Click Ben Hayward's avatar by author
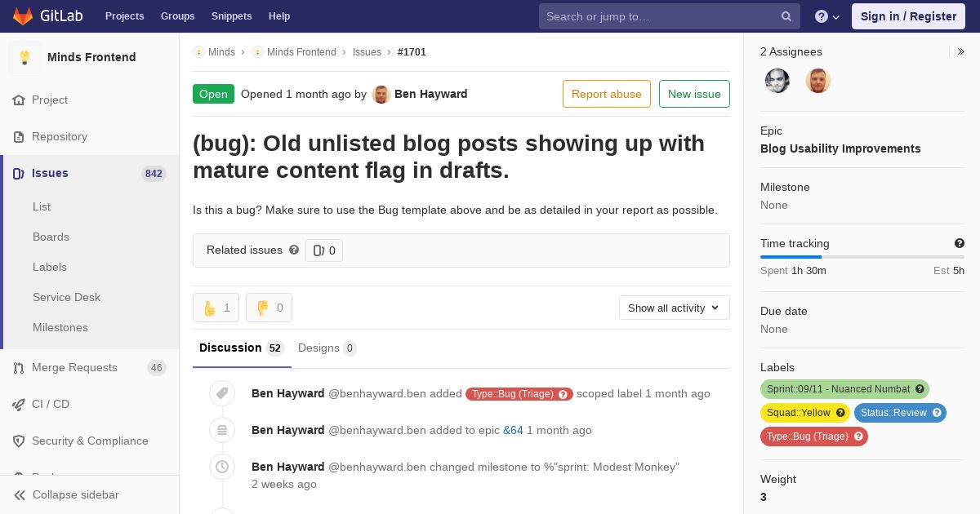Screen dimensions: 980x514 [381, 94]
